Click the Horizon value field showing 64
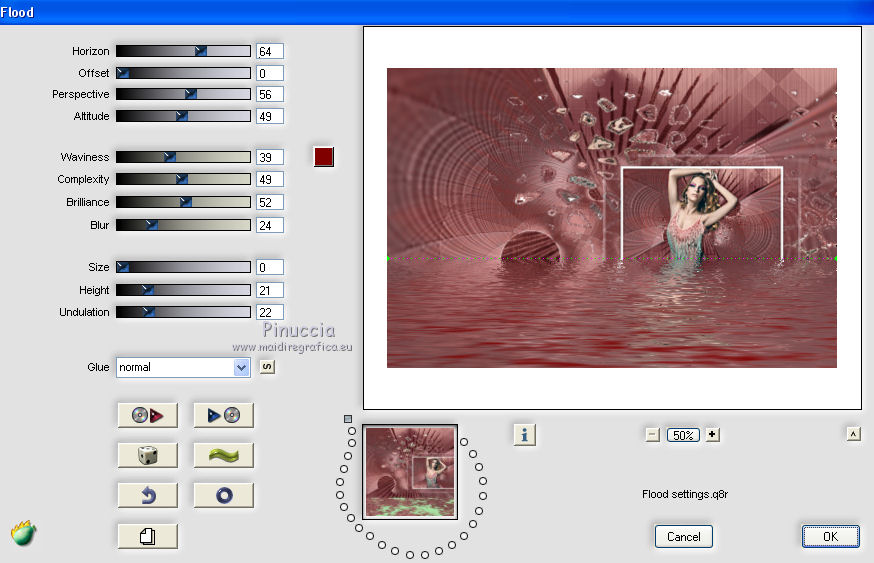 (270, 51)
